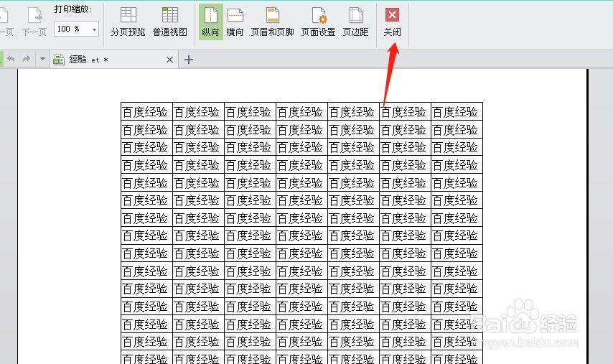Click spreadsheet icon on 經驗.et tab
Image resolution: width=613 pixels, height=364 pixels.
59,60
